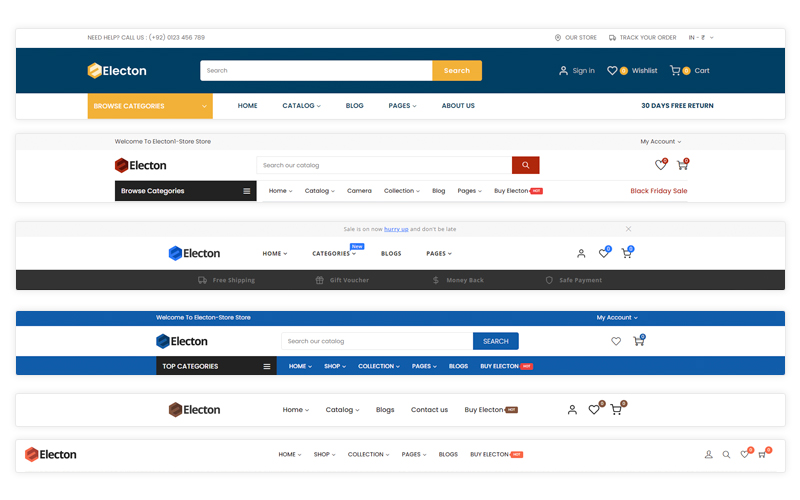This screenshot has height=500, width=800.
Task: Expand the yellow Browse Categories dropdown
Action: point(150,106)
